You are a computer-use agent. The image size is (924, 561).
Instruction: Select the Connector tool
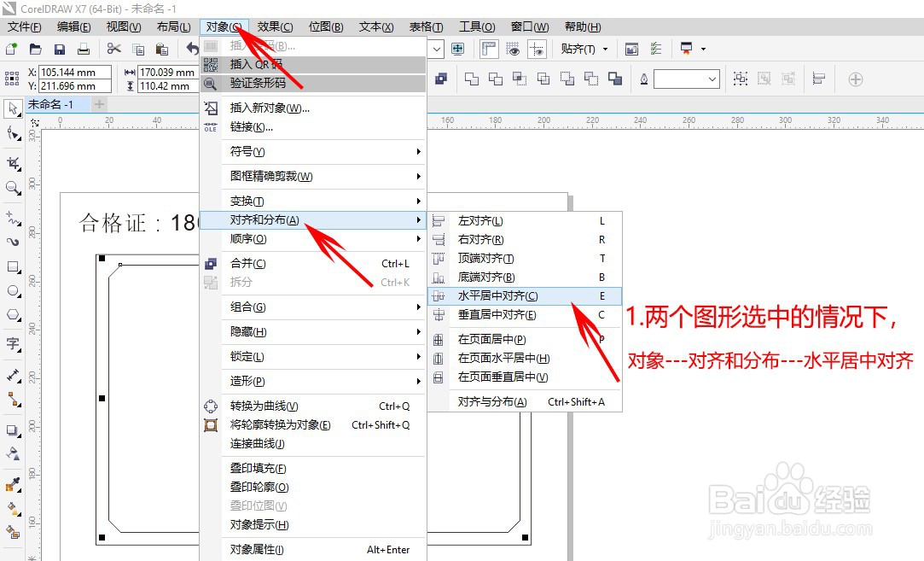pos(13,400)
